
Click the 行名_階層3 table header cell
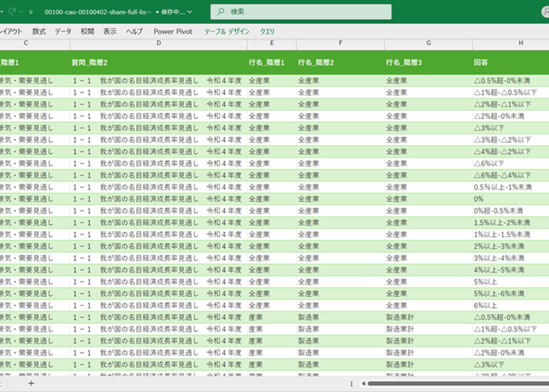(x=428, y=62)
